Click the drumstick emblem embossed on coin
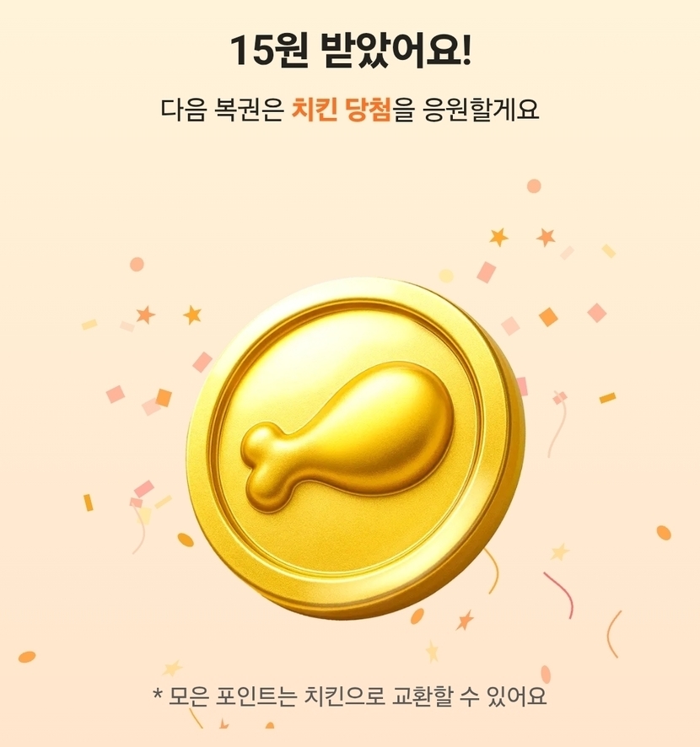This screenshot has width=700, height=747. coord(347,437)
